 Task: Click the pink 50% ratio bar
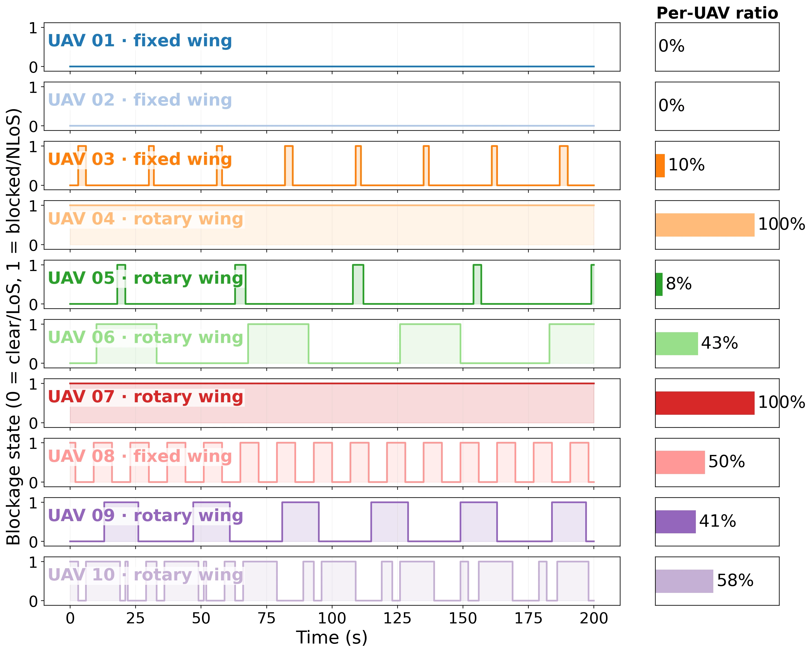(x=680, y=462)
